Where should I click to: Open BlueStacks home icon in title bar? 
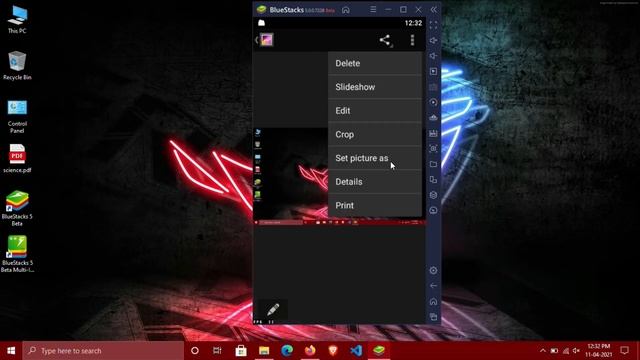pos(346,9)
